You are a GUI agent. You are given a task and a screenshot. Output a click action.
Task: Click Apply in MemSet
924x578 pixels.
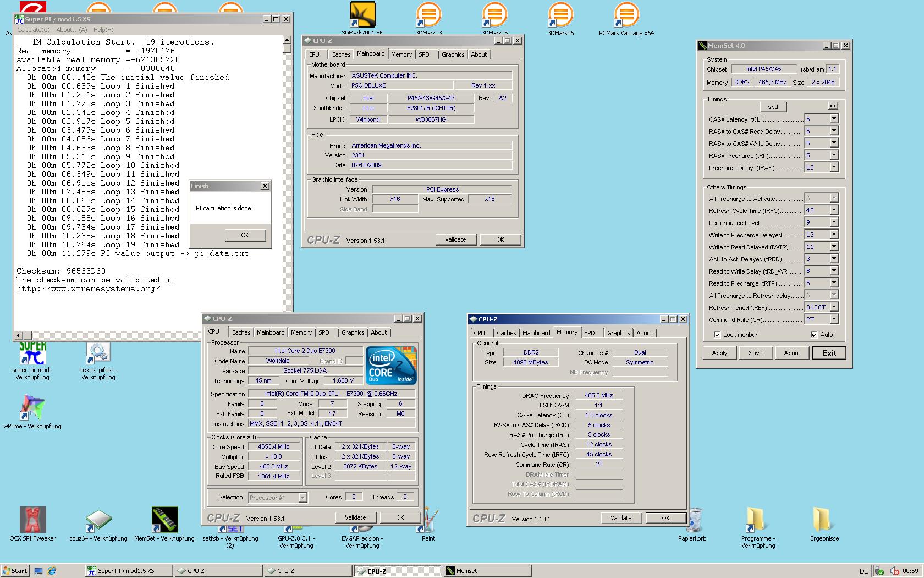pos(719,353)
